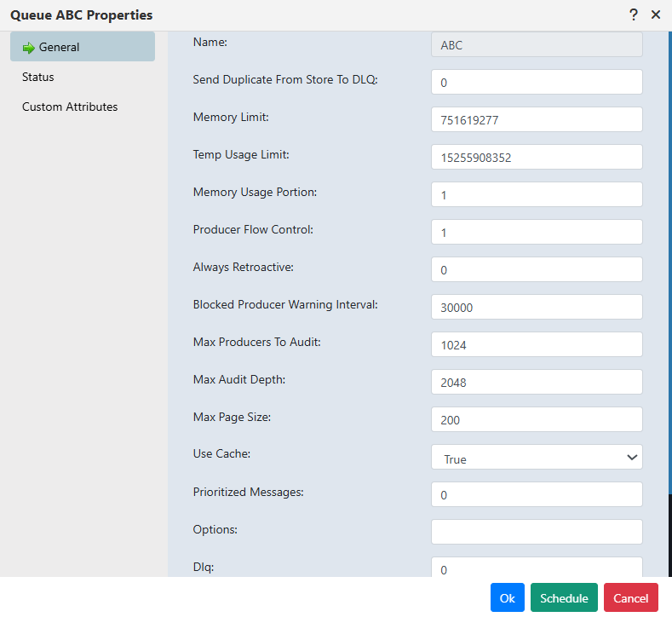Select the Memory Usage Portion field
Image resolution: width=672 pixels, height=617 pixels.
tap(537, 194)
